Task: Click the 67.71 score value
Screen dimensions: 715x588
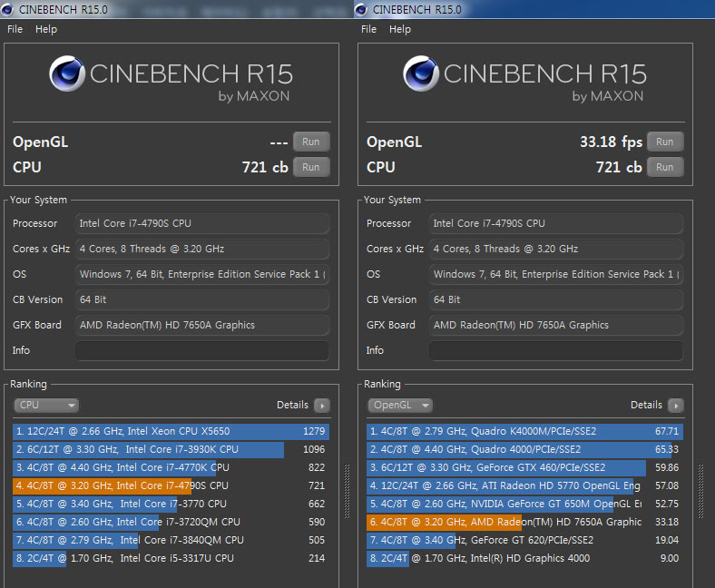Action: 667,432
